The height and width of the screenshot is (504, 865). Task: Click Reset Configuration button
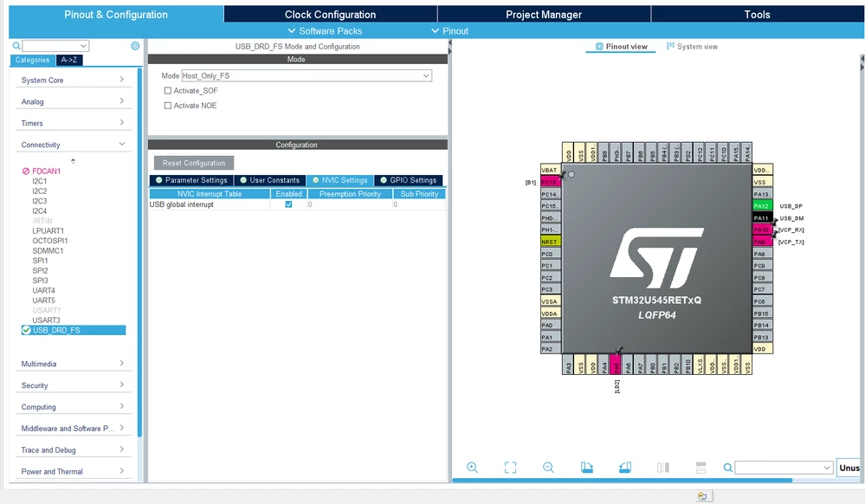pos(194,163)
